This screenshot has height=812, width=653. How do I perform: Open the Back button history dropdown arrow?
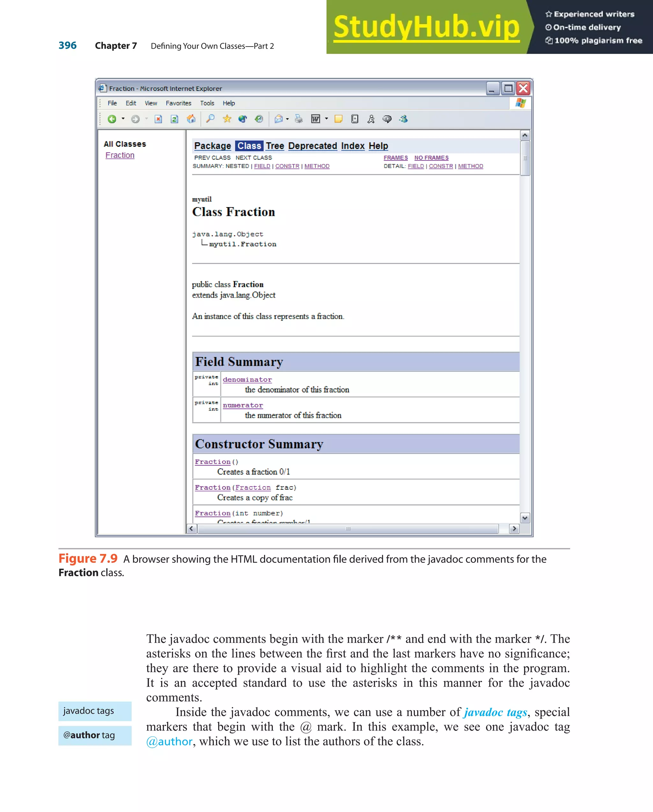coord(123,119)
